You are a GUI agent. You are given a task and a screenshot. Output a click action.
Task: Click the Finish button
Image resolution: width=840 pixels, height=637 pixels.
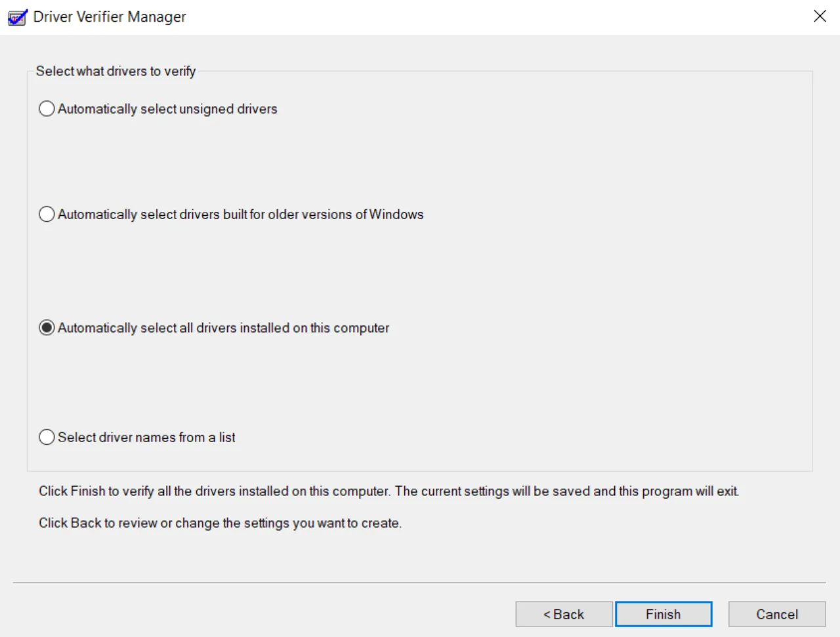(663, 614)
